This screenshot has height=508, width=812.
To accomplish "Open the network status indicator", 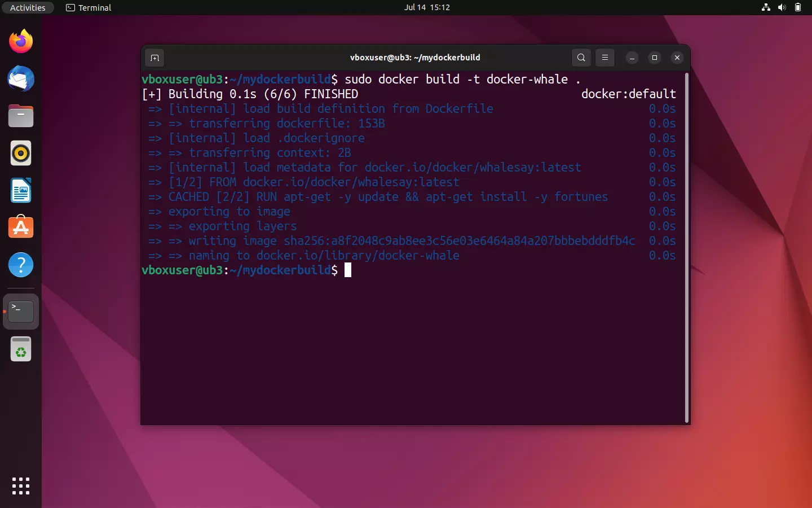I will pos(765,7).
